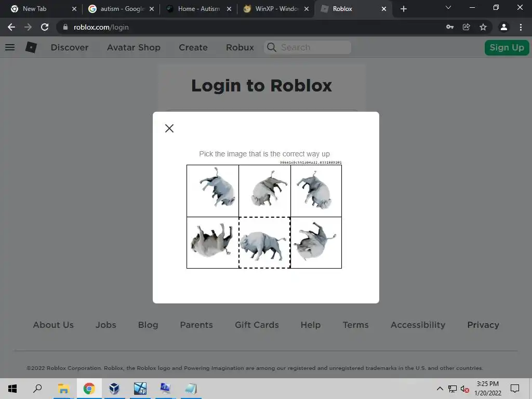Click the network tray icon
This screenshot has height=399, width=532.
(453, 389)
